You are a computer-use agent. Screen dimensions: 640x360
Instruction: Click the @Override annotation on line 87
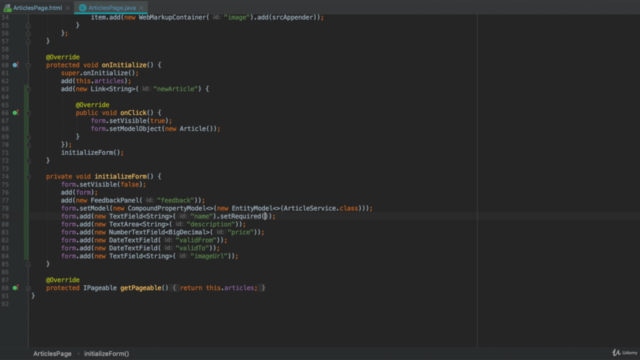[x=62, y=280]
